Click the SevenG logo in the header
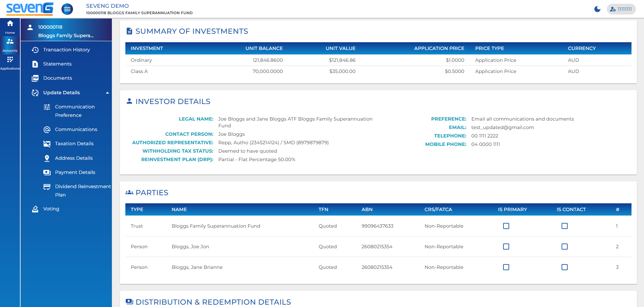 tap(30, 9)
